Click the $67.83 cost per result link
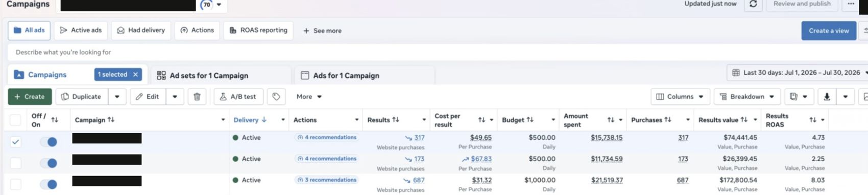The width and height of the screenshot is (868, 195). click(x=481, y=159)
